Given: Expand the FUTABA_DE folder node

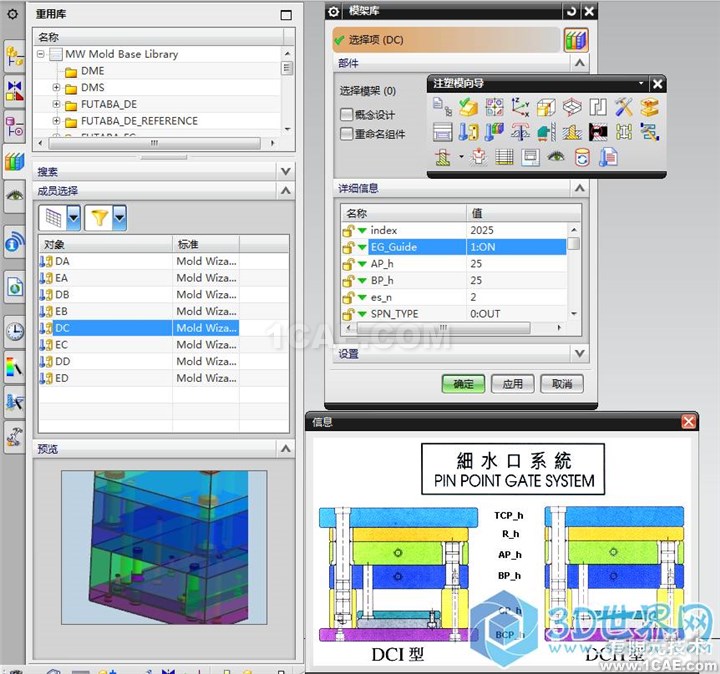Looking at the screenshot, I should coord(56,104).
